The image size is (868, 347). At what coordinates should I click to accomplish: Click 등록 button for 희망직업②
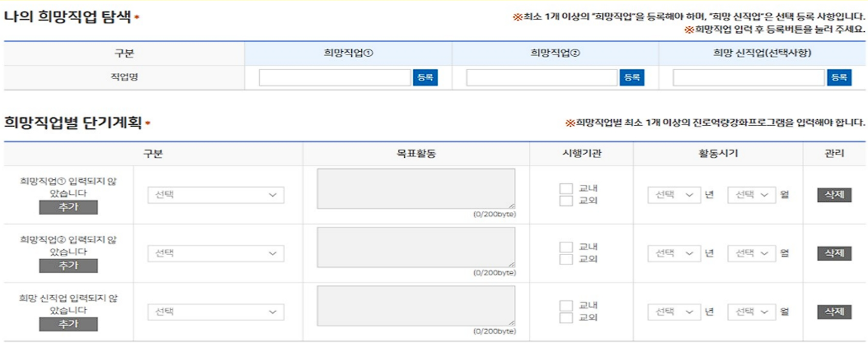coord(632,77)
